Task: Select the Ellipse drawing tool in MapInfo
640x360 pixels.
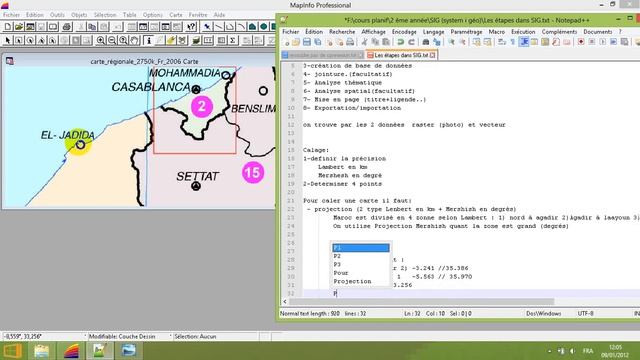Action: point(264,27)
